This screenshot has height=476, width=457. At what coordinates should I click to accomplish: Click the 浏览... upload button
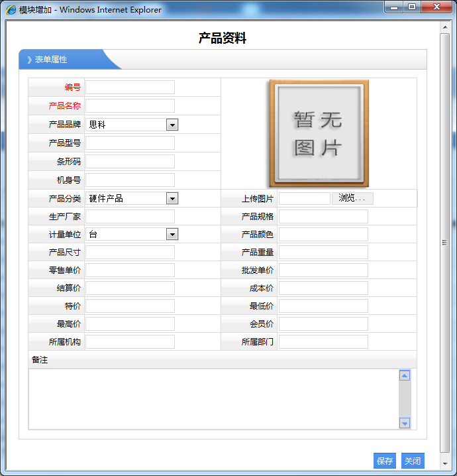tap(352, 198)
